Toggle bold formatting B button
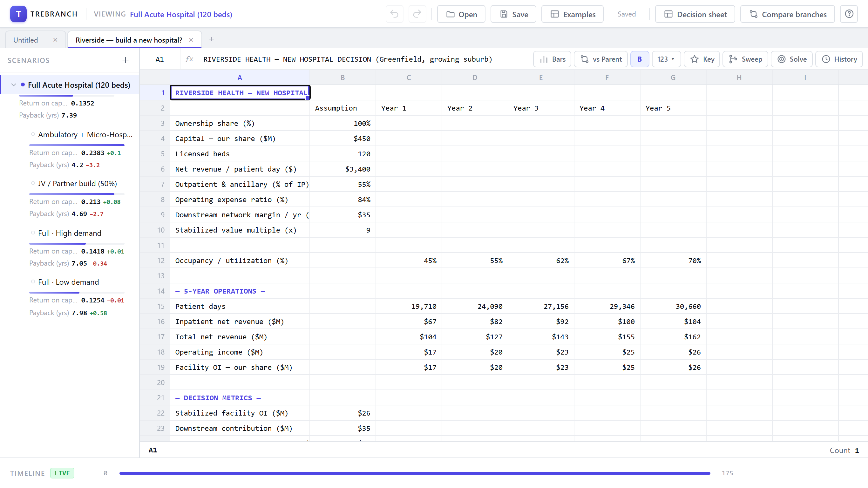868x488 pixels. point(639,59)
